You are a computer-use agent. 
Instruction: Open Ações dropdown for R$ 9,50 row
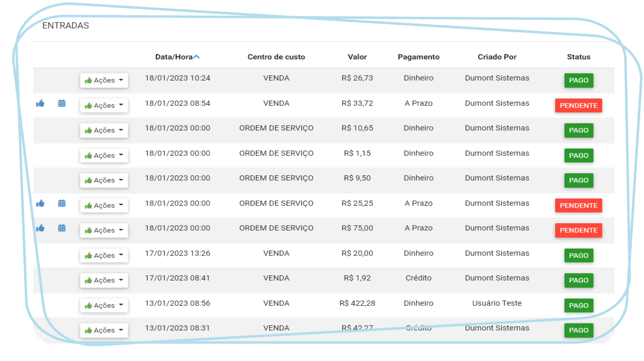(104, 180)
